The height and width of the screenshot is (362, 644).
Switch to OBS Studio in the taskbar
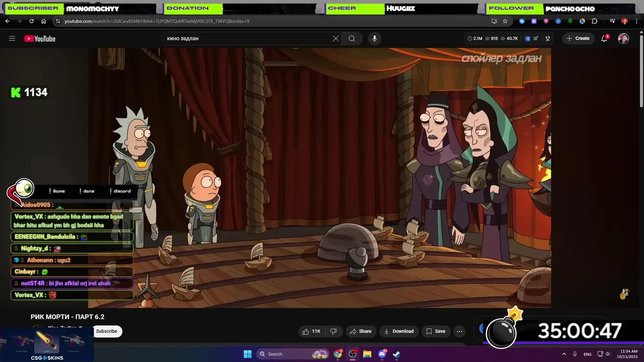[x=353, y=354]
